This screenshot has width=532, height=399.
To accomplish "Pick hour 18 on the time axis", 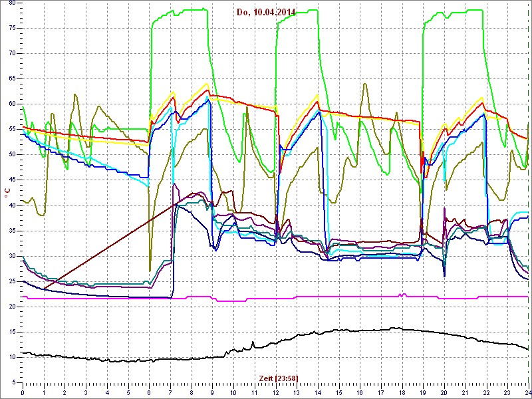I will pyautogui.click(x=402, y=393).
